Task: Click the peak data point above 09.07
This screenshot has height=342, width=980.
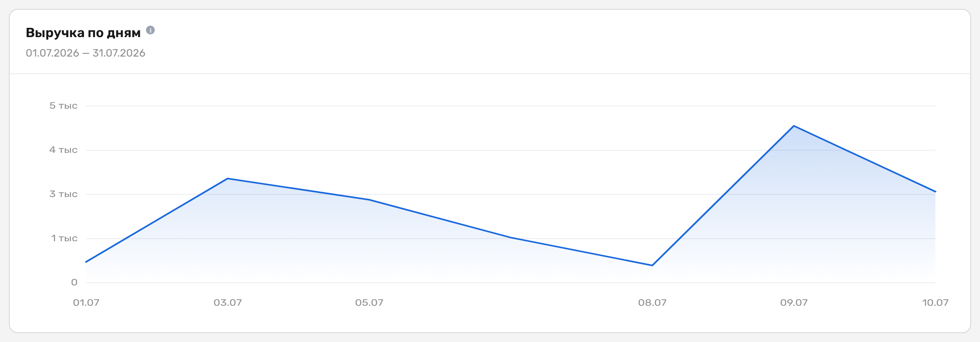Action: (x=794, y=126)
